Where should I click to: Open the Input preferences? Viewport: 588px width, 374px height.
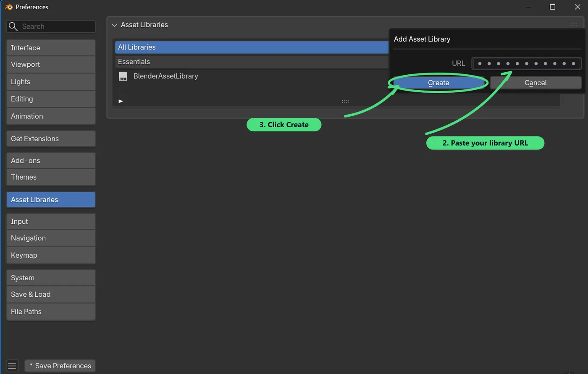51,221
